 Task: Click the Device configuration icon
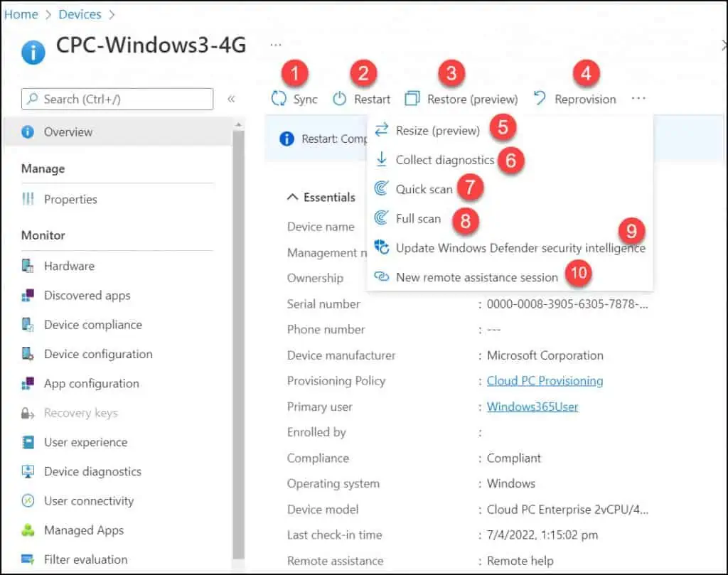[x=28, y=354]
